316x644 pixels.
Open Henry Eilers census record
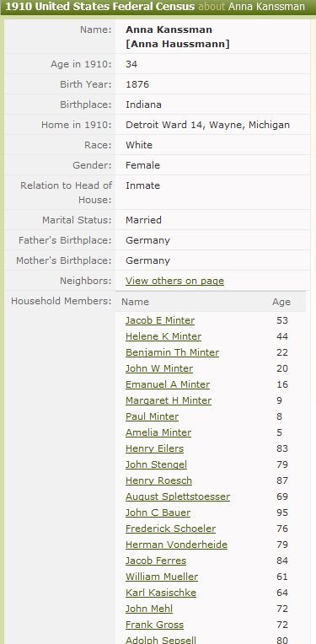(x=155, y=448)
